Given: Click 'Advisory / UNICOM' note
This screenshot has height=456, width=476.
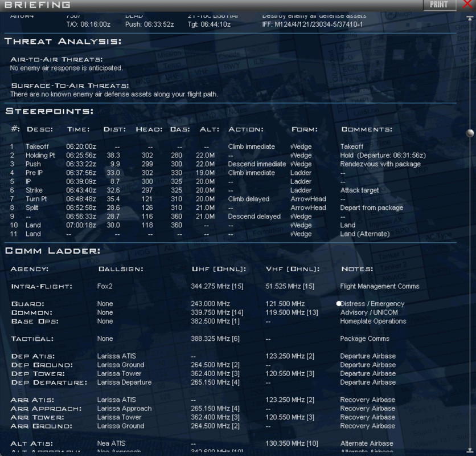Looking at the screenshot, I should (x=369, y=312).
